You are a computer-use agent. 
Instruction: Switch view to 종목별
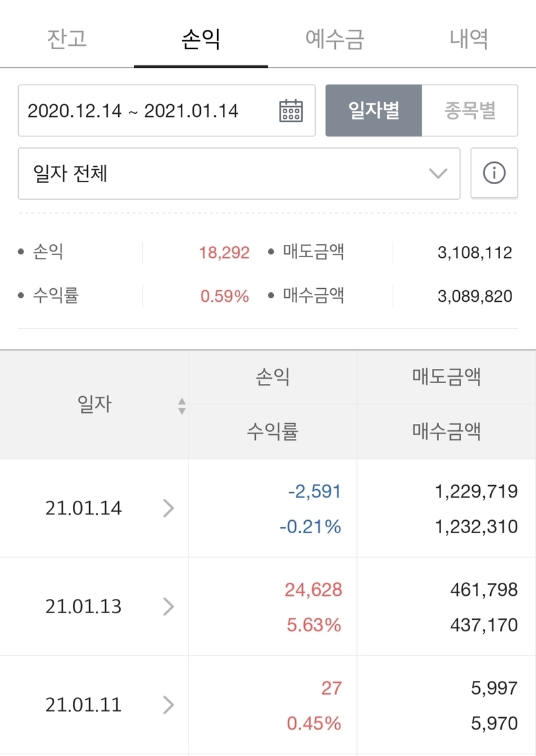pos(469,110)
